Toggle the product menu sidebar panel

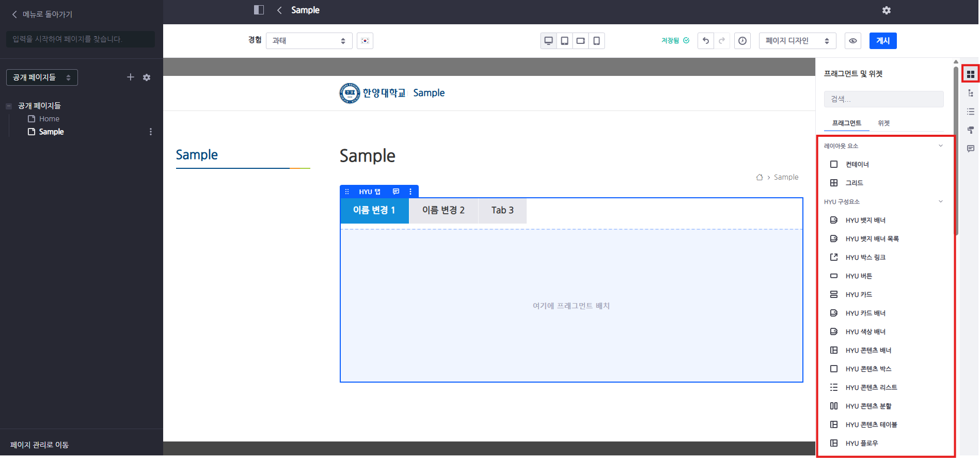tap(259, 10)
